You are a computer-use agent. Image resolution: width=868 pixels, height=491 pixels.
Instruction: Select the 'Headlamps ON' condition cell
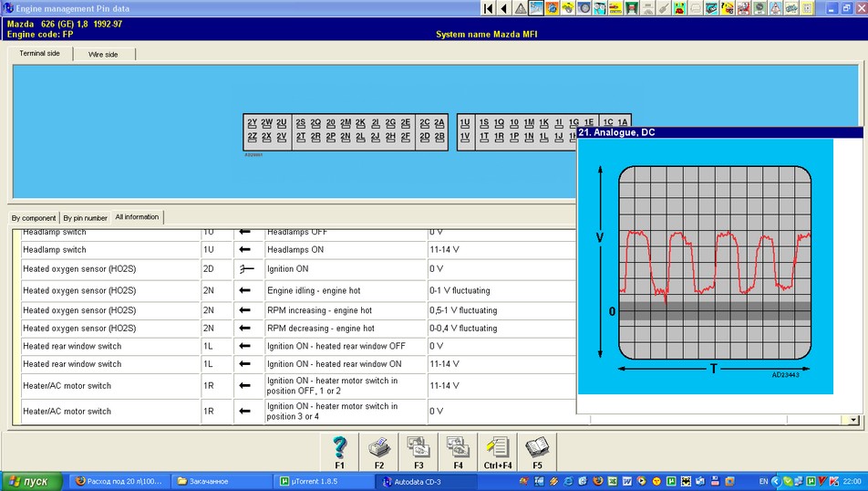346,250
